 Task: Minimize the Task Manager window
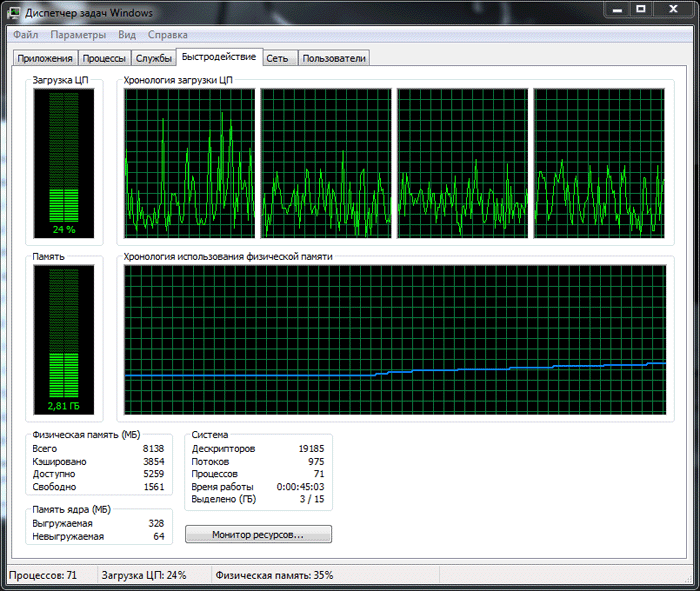click(x=617, y=9)
